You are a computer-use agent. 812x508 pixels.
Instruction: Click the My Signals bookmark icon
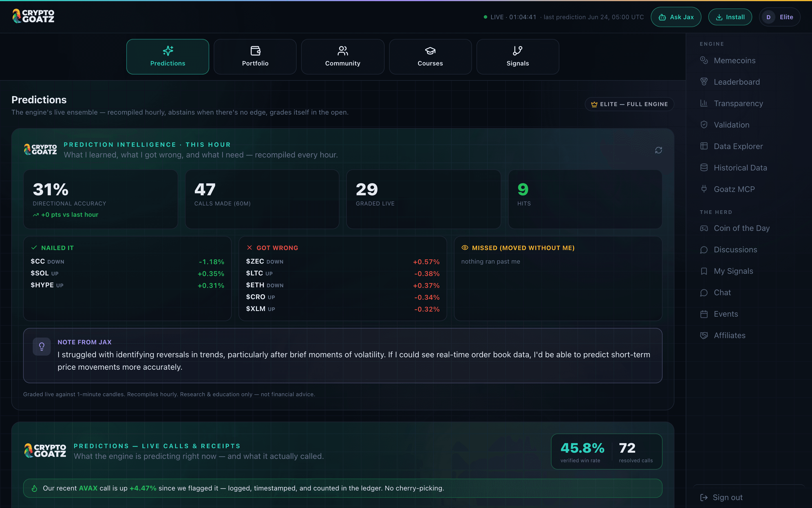click(x=704, y=271)
